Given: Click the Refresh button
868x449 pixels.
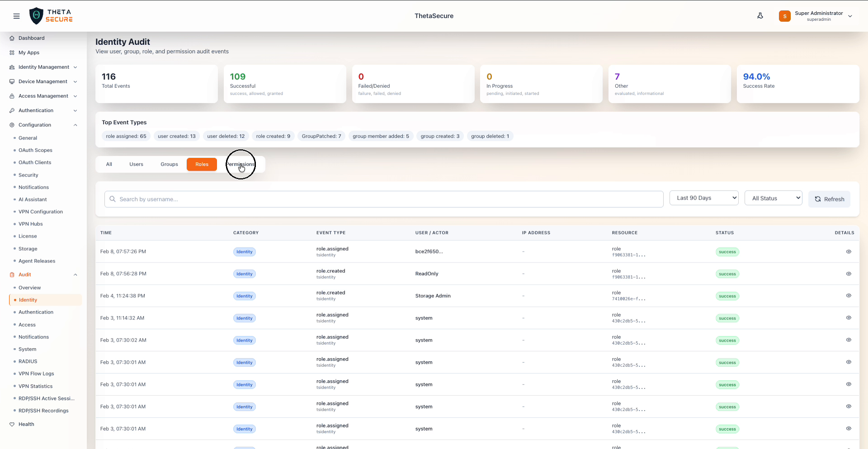Looking at the screenshot, I should pyautogui.click(x=829, y=199).
